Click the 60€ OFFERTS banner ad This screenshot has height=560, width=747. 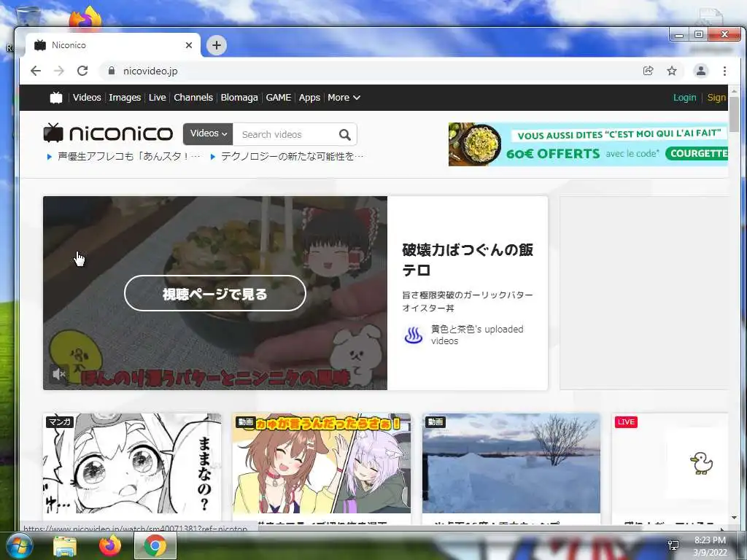click(588, 144)
